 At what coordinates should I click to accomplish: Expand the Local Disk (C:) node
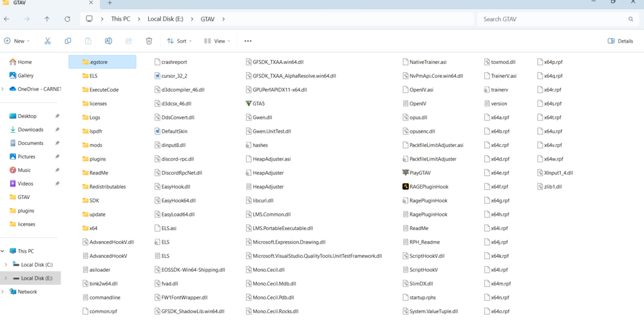(5, 265)
